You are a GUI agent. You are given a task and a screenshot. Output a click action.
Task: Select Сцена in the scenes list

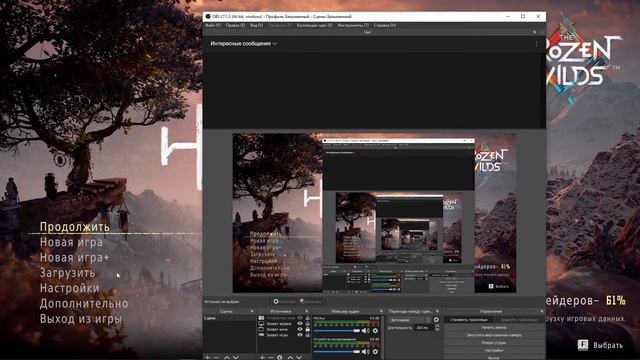229,318
